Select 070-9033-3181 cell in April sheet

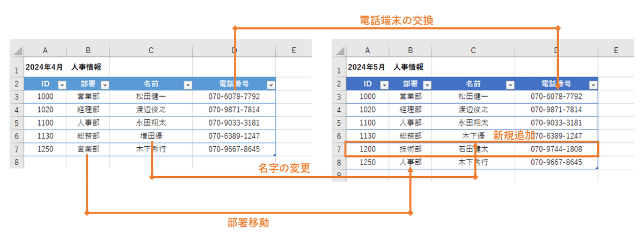click(234, 123)
